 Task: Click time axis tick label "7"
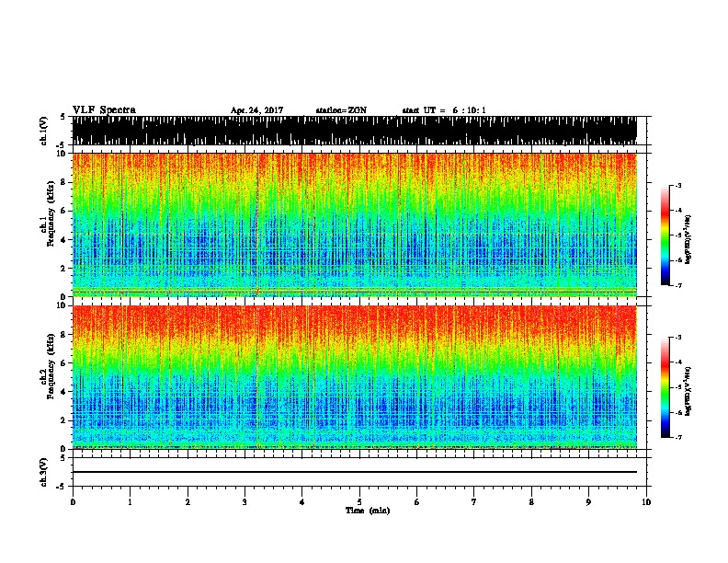pos(474,502)
